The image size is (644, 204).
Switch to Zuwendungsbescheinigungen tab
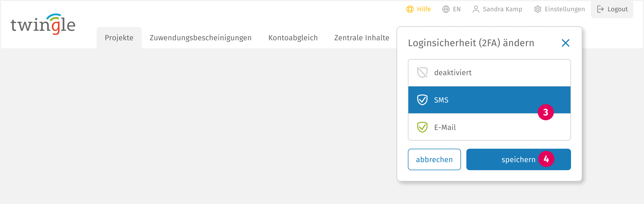pos(201,38)
